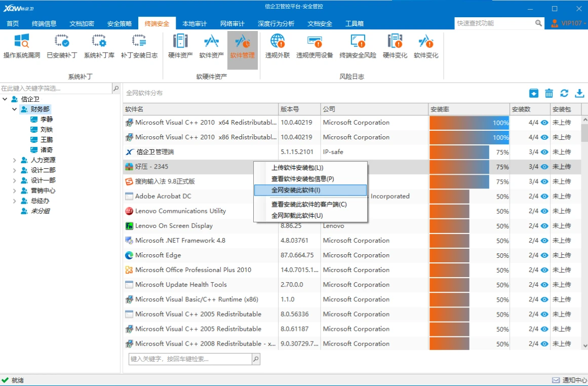Choose 上传软件安装包(L) from context menu
588x386 pixels.
310,168
